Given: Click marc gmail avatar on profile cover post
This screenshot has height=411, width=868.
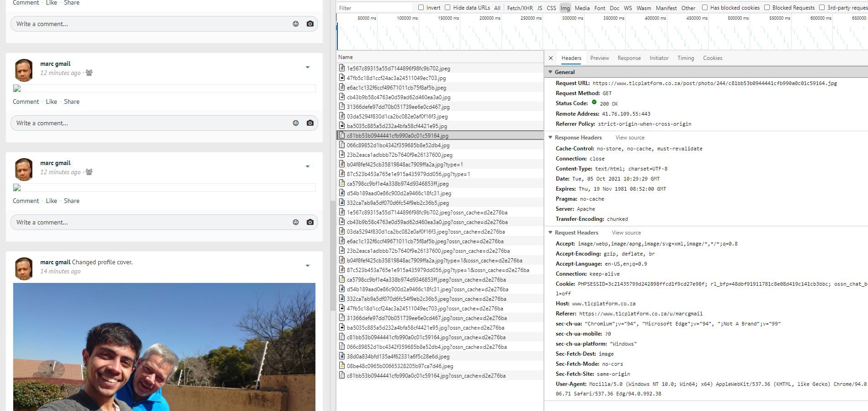Looking at the screenshot, I should 24,268.
